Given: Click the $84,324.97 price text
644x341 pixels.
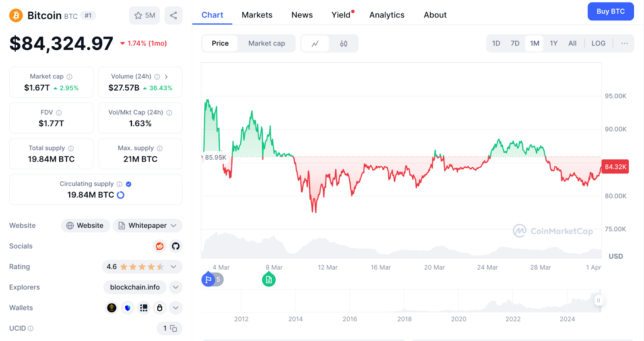Looking at the screenshot, I should 61,43.
